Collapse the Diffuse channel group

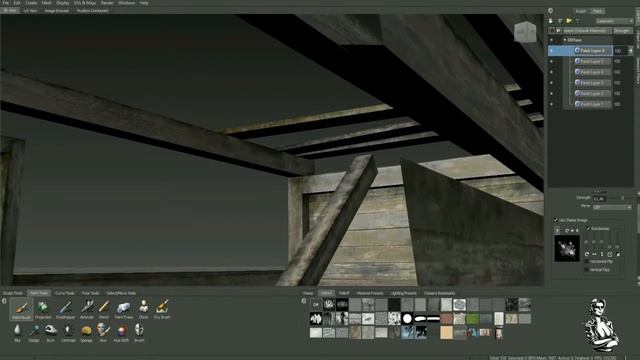pyautogui.click(x=564, y=40)
